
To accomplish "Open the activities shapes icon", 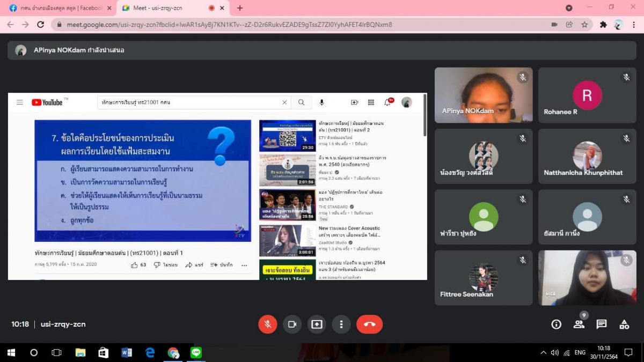I will pos(624,324).
